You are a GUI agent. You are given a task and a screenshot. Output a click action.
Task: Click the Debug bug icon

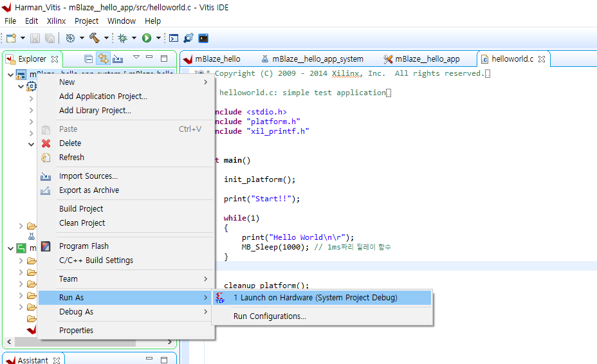point(123,38)
